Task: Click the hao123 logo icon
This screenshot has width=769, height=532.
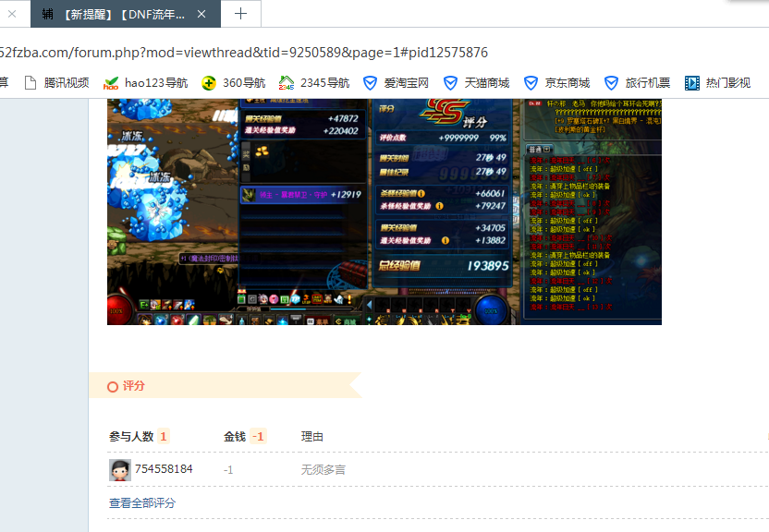Action: (111, 83)
